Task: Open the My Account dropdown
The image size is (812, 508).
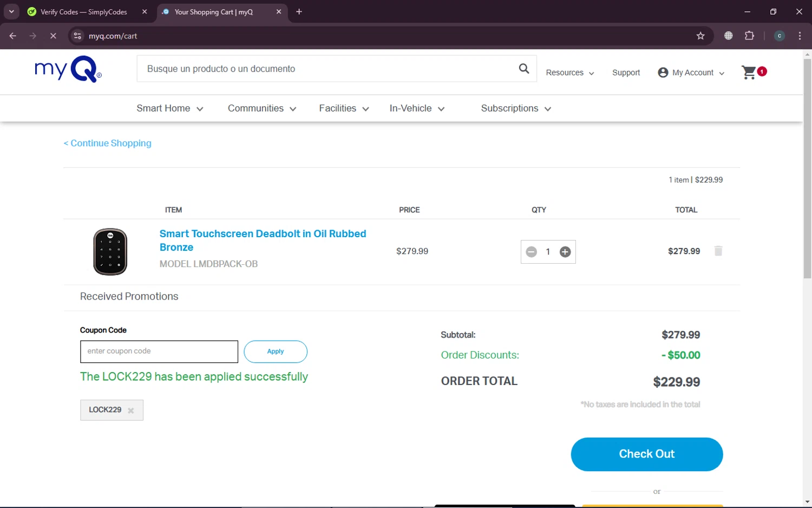Action: [691, 73]
